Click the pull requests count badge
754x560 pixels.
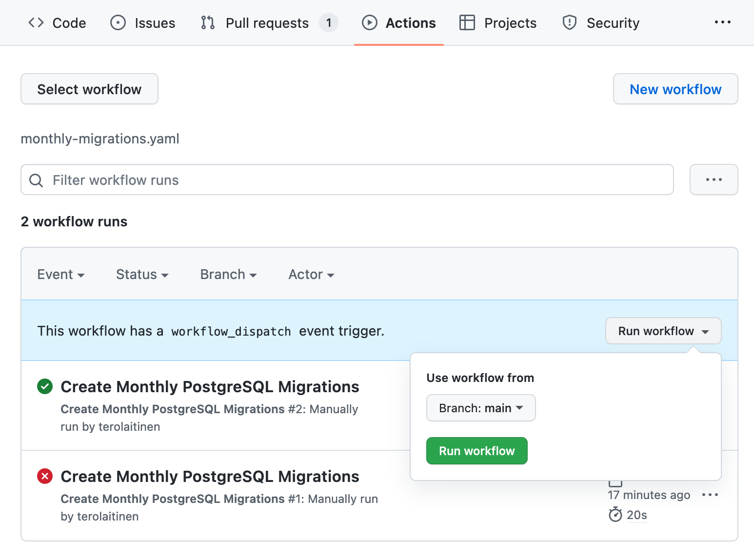[329, 22]
